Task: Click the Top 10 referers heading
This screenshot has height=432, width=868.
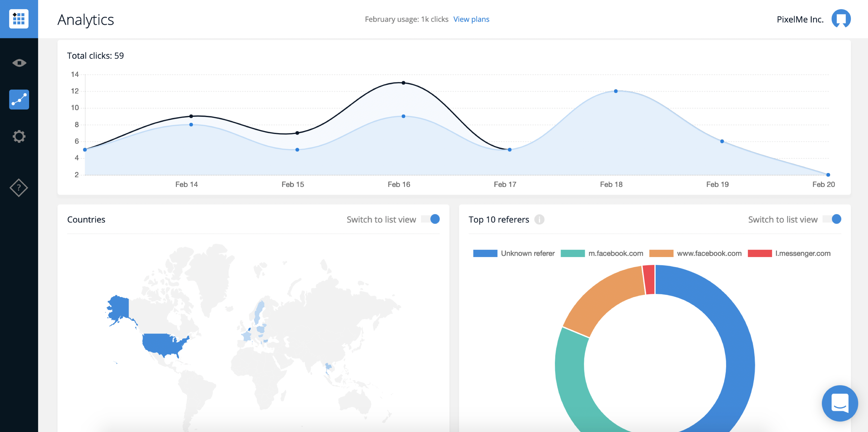Action: click(x=499, y=219)
